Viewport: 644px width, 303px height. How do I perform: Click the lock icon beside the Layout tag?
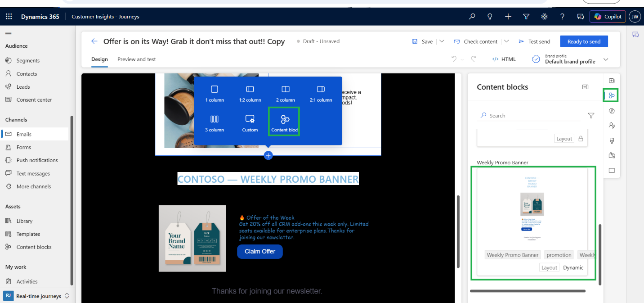pyautogui.click(x=581, y=139)
